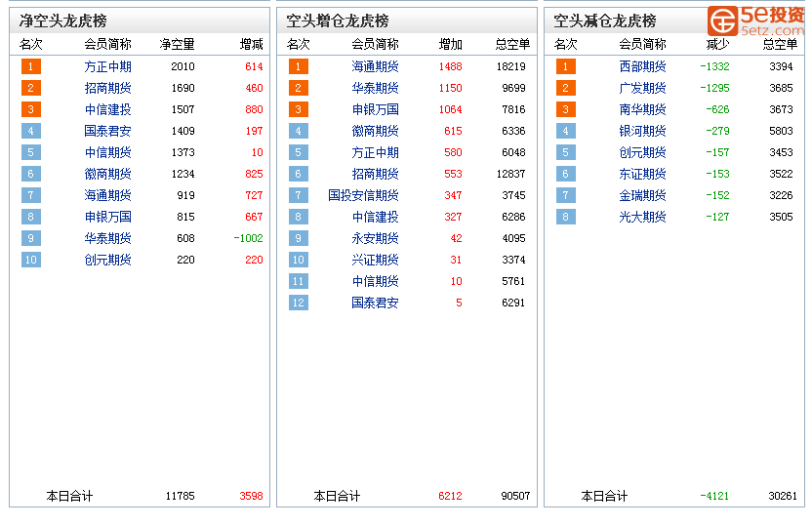Click 中信建投 in the 空头增仓龙虎榜 table
Viewport: 812px width, 527px height.
pos(375,217)
